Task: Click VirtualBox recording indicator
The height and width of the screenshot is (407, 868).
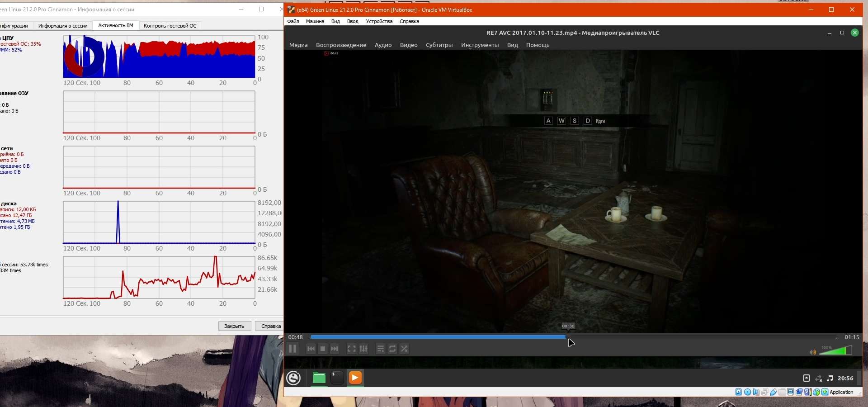Action: pyautogui.click(x=799, y=392)
